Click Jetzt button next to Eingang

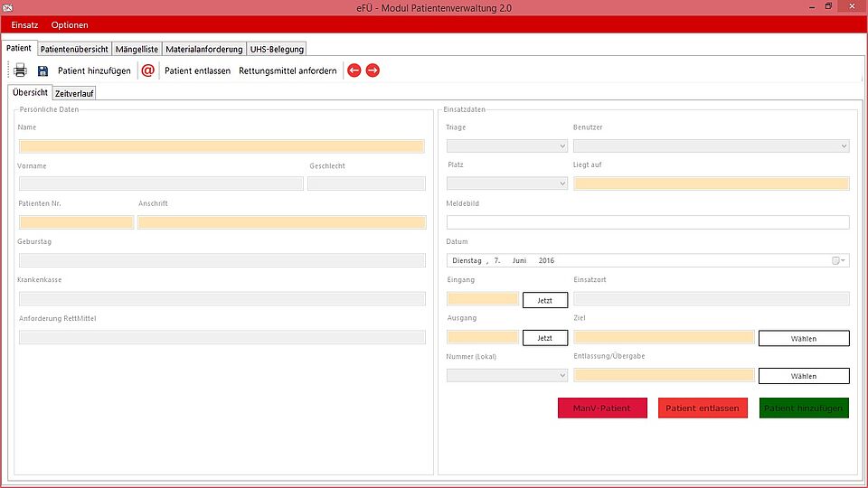point(545,300)
